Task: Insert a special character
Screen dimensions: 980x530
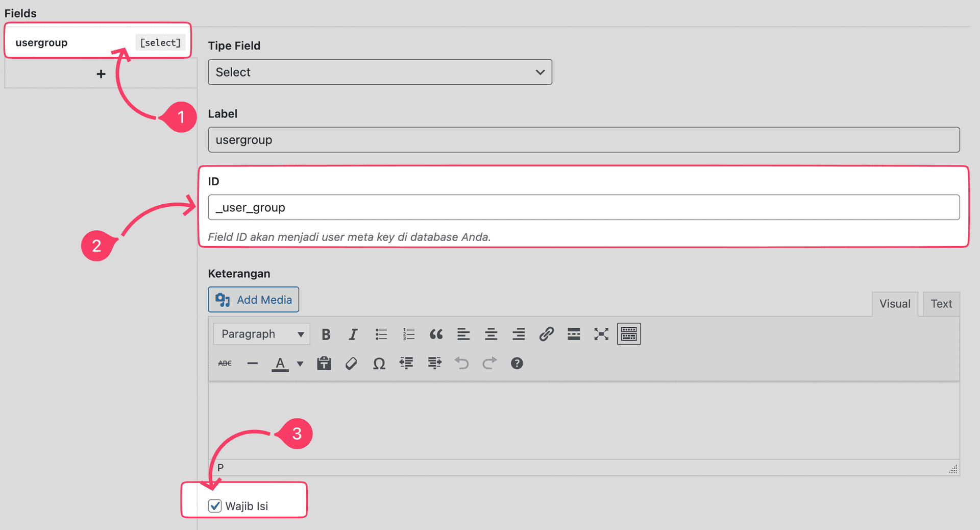Action: 379,363
